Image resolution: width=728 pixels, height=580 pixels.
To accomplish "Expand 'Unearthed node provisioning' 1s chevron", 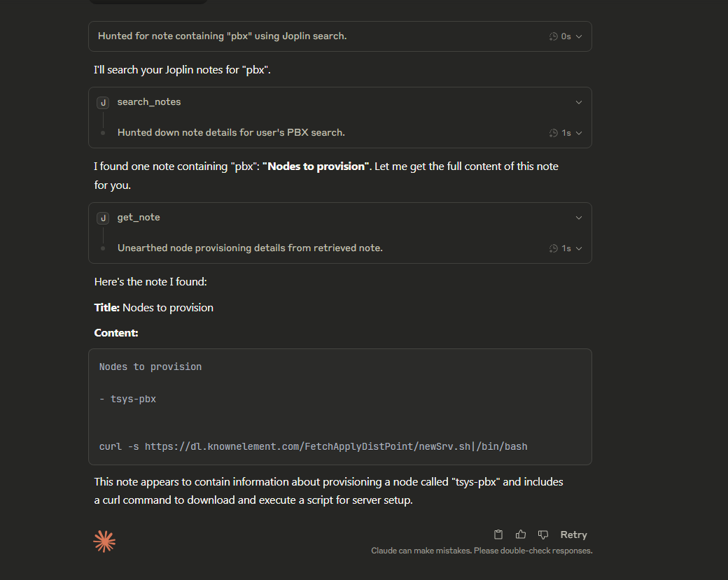I will (x=578, y=248).
